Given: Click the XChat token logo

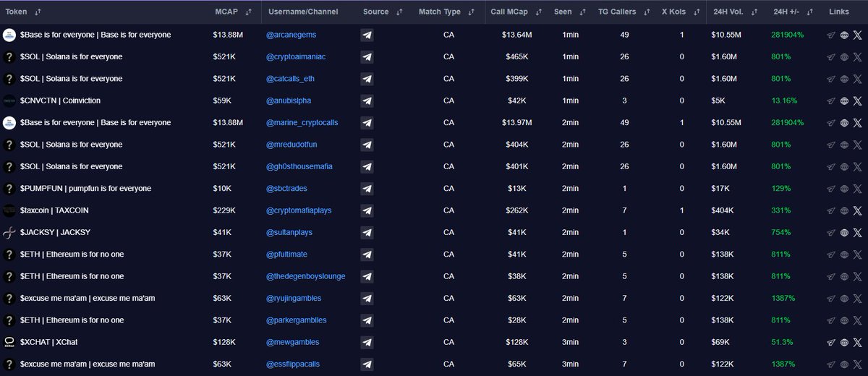Looking at the screenshot, I should 9,342.
